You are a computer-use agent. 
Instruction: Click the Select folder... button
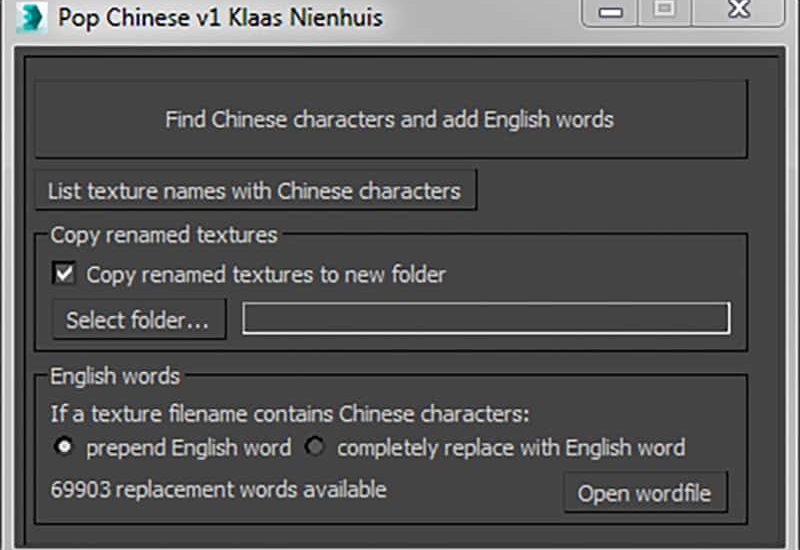point(138,320)
